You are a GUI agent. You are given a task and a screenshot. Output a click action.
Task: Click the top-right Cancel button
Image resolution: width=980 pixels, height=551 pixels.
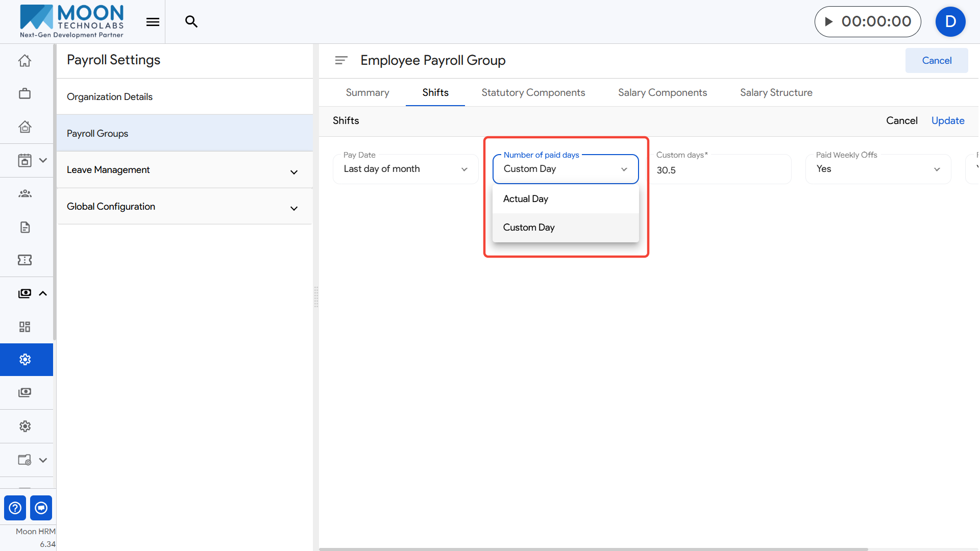point(936,61)
